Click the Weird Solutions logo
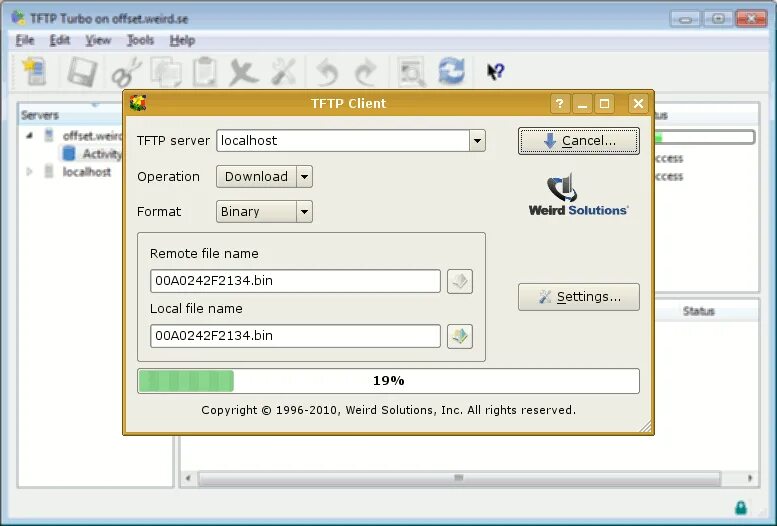The image size is (777, 526). [x=578, y=195]
